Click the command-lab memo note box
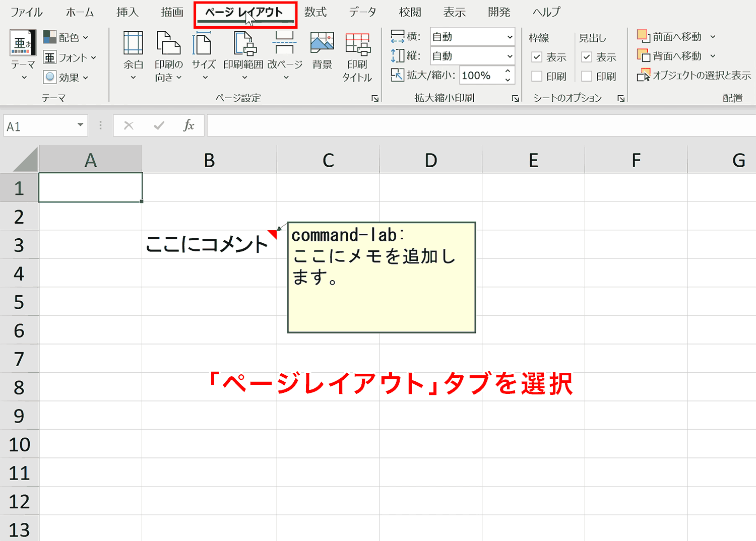 click(x=382, y=278)
